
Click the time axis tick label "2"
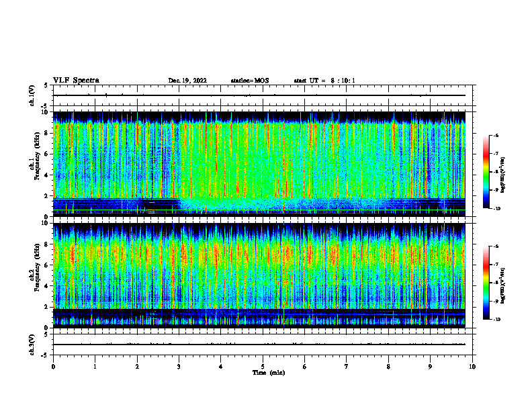point(137,367)
